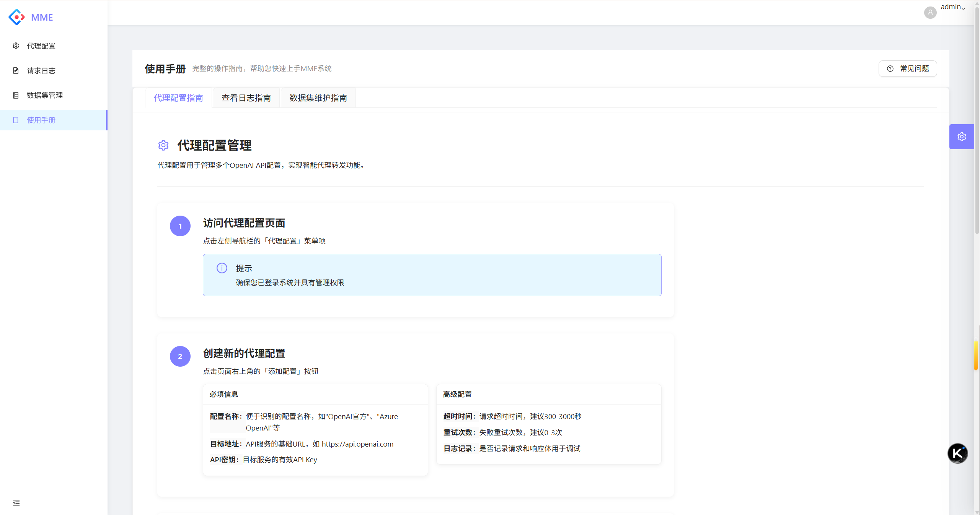
Task: Click the step 1 number circle
Action: point(180,226)
